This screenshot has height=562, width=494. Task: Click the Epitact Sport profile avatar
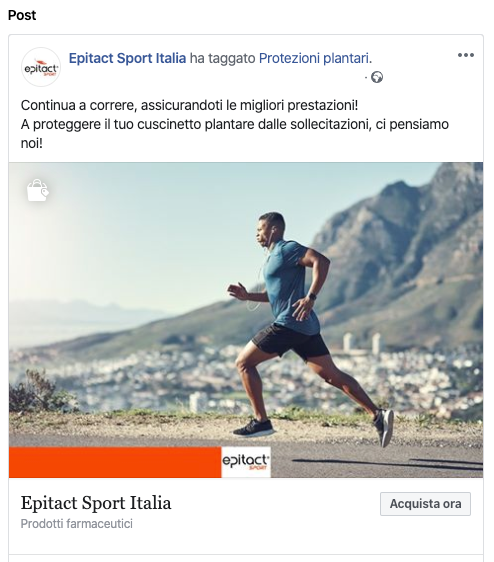[41, 67]
